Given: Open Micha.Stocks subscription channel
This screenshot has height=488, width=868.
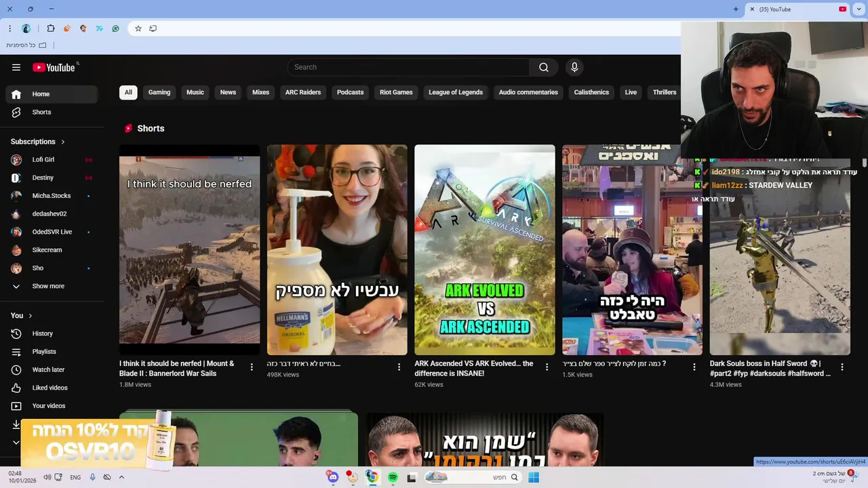Looking at the screenshot, I should point(52,196).
